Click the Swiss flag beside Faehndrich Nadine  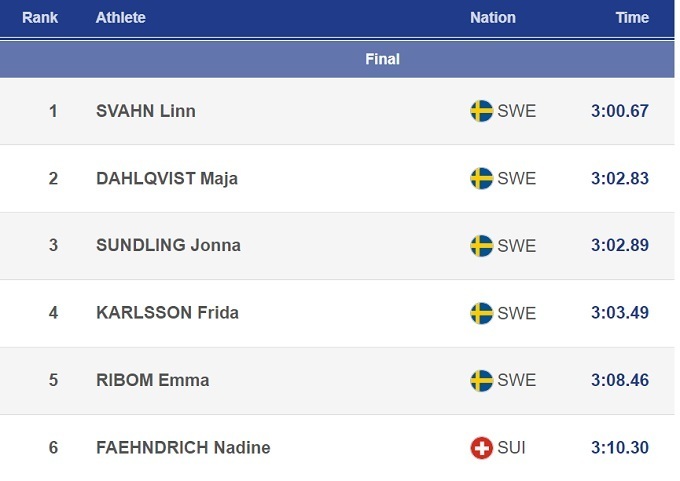(x=481, y=448)
